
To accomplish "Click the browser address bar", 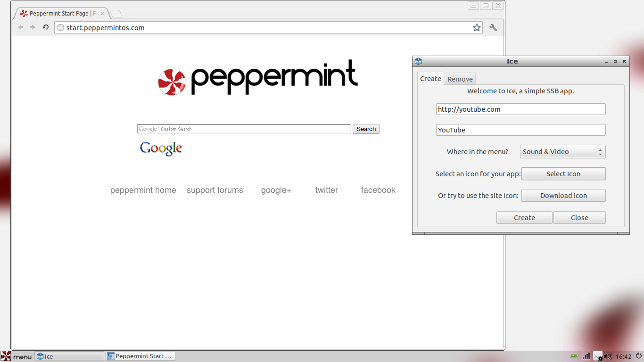I will [x=268, y=28].
